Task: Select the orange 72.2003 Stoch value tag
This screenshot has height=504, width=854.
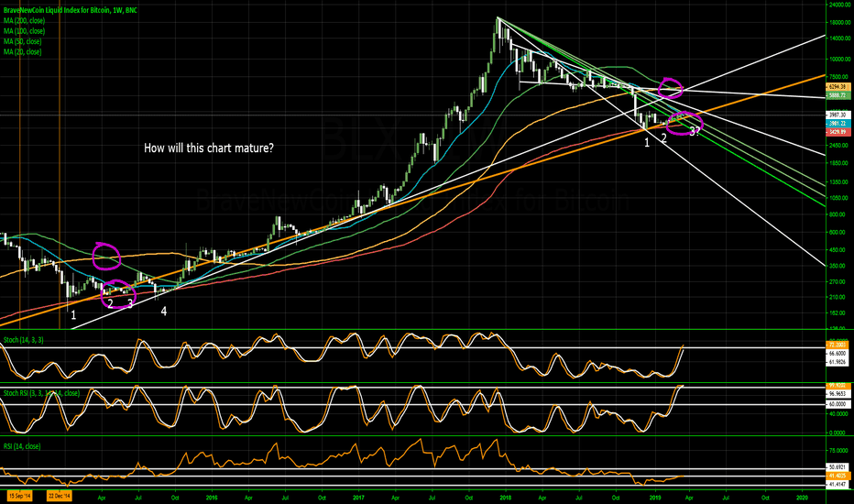Action: 838,345
